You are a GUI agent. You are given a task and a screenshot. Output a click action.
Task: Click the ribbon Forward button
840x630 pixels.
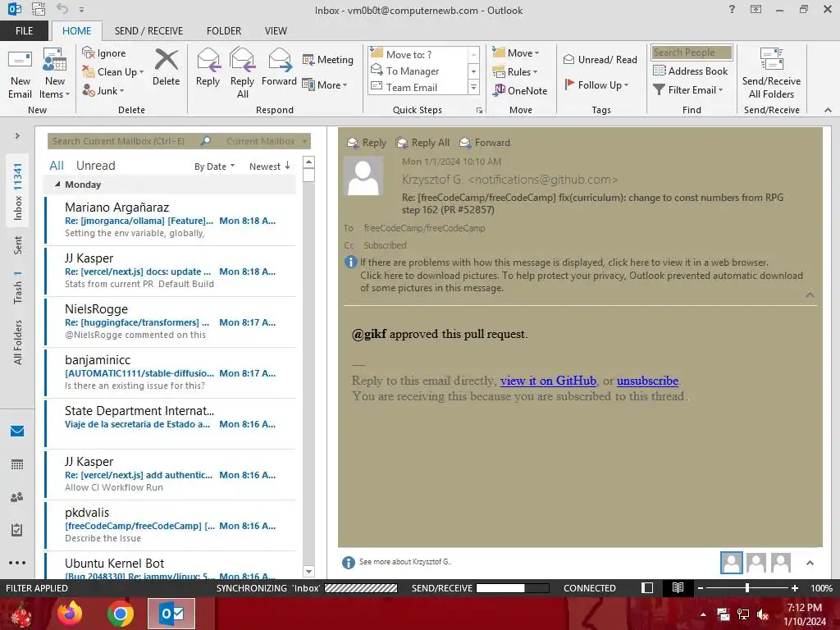(279, 67)
